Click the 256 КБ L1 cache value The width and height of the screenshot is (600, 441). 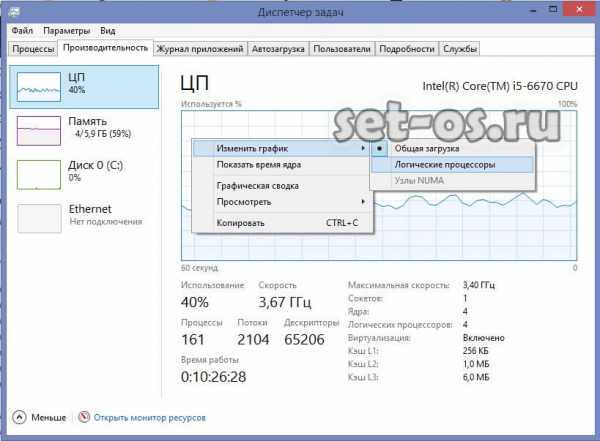475,351
